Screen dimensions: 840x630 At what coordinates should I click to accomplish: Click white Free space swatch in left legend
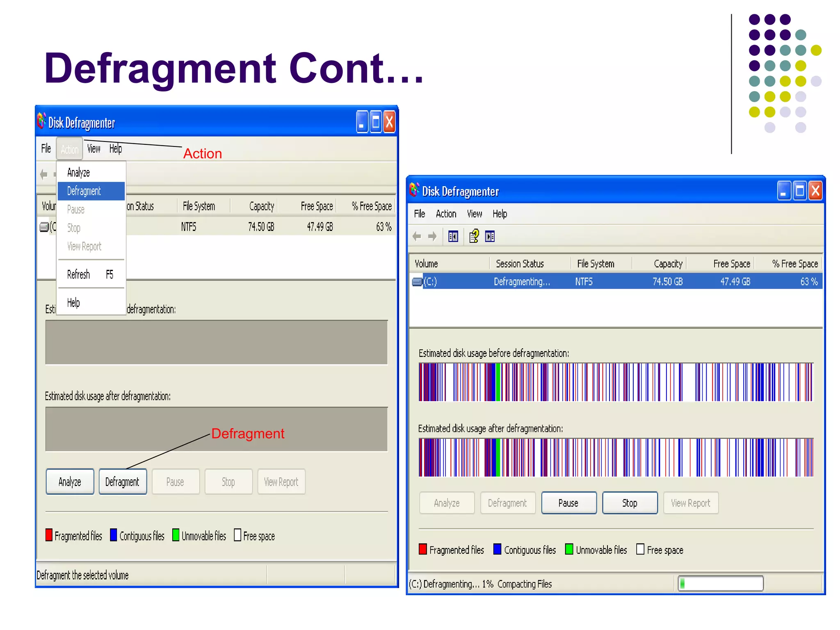pos(237,535)
